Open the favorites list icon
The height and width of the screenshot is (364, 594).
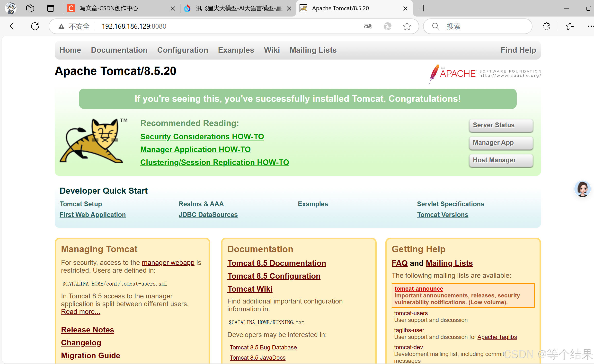click(570, 26)
